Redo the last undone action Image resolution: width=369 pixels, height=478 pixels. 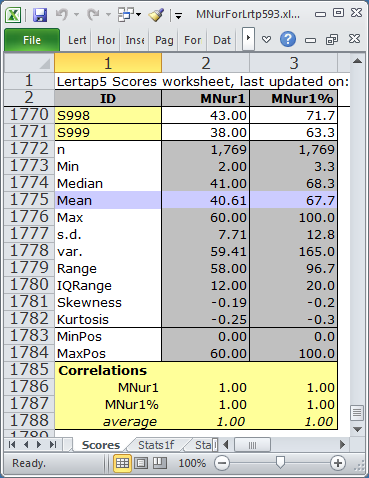[93, 14]
